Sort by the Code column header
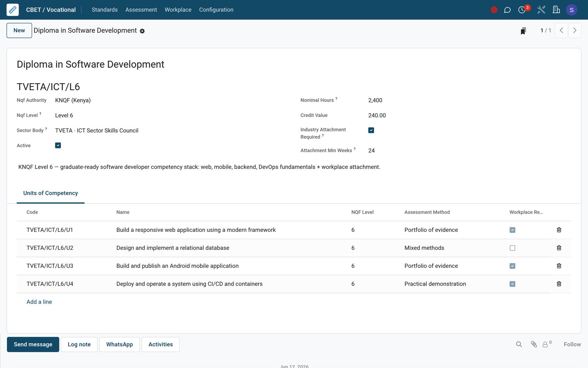Viewport: 588px width, 368px height. coord(32,212)
